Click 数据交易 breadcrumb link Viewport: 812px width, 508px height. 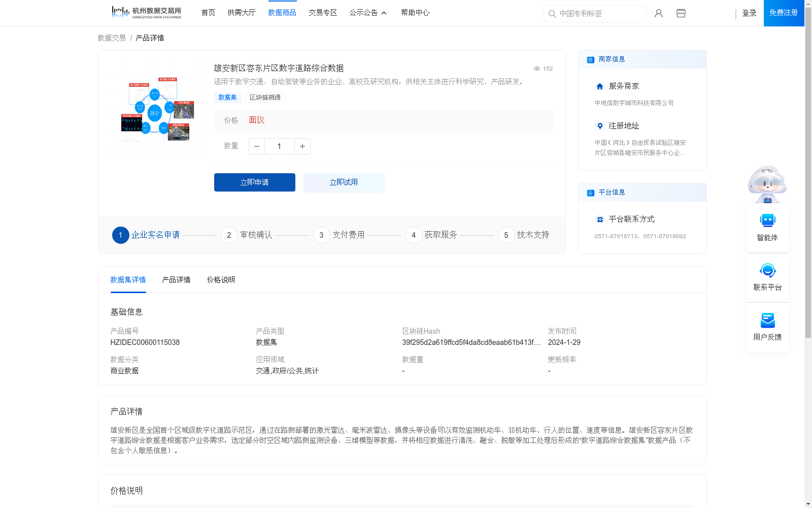[x=112, y=38]
